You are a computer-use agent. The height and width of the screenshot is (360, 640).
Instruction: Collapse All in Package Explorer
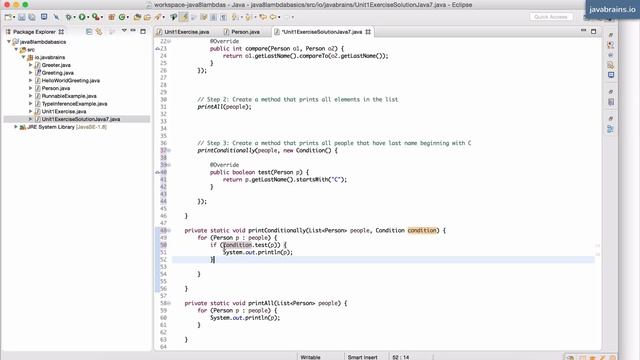pyautogui.click(x=89, y=31)
